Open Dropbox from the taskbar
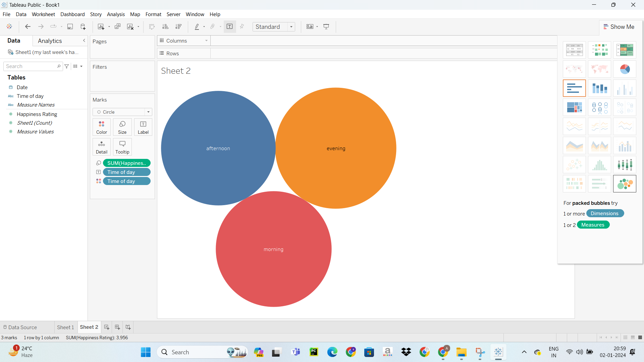The image size is (644, 362). [406, 352]
